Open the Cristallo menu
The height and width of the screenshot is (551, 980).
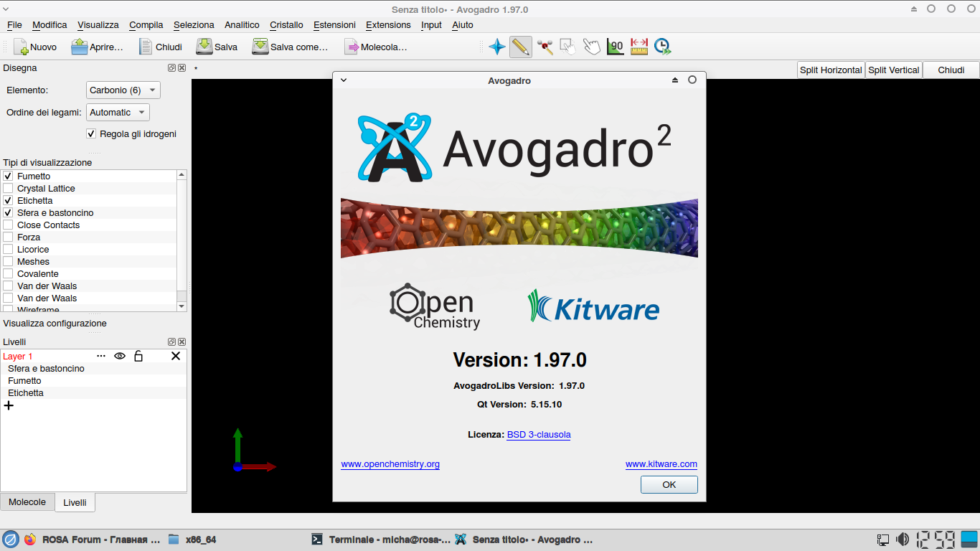point(286,24)
